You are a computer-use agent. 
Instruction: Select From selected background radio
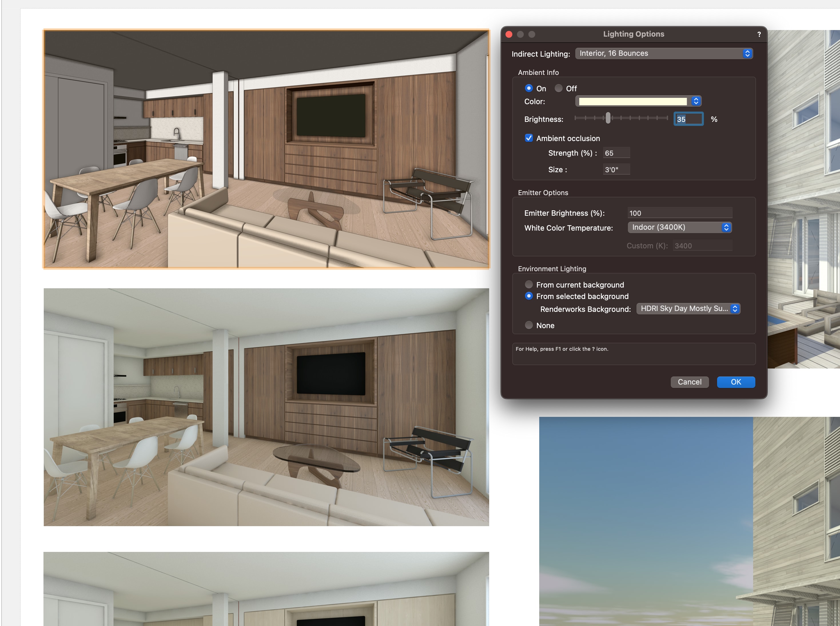coord(529,296)
